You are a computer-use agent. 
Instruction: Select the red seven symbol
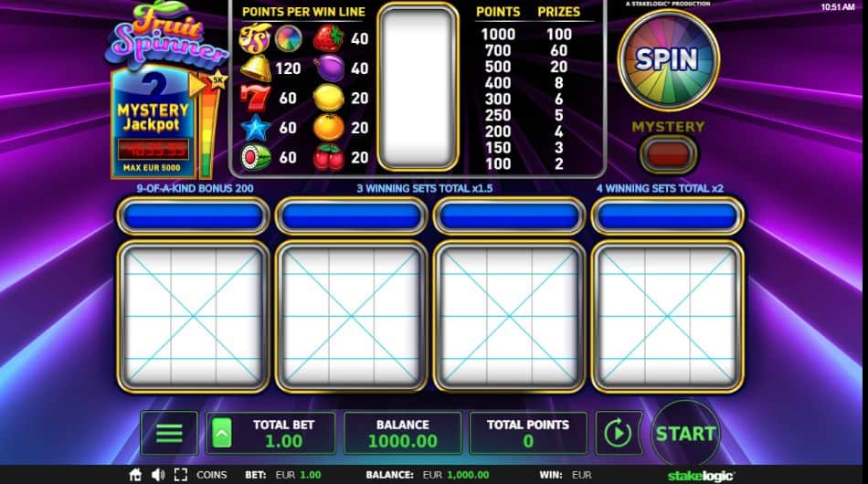pyautogui.click(x=255, y=99)
